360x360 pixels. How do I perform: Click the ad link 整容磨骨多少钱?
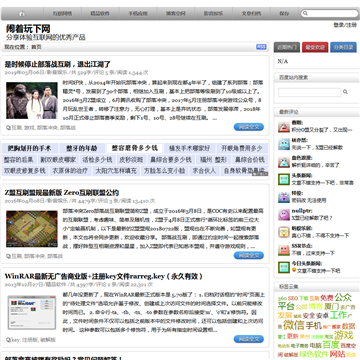point(134,148)
